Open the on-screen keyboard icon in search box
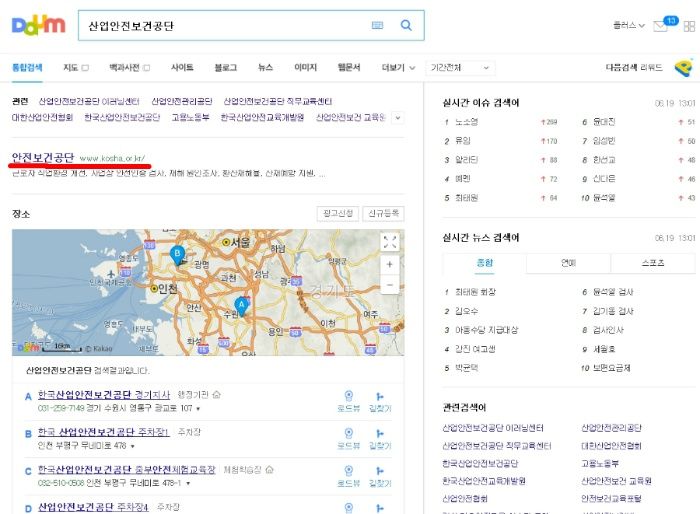This screenshot has height=514, width=700. pos(377,25)
